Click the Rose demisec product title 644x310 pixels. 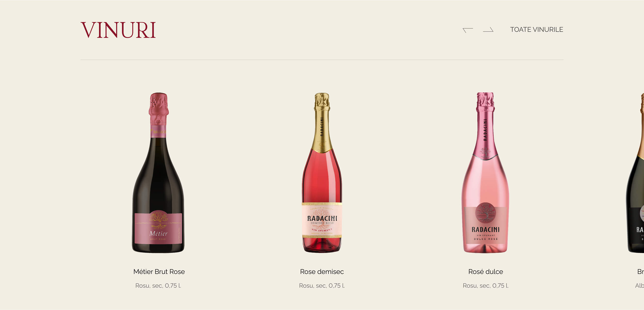[x=322, y=272]
